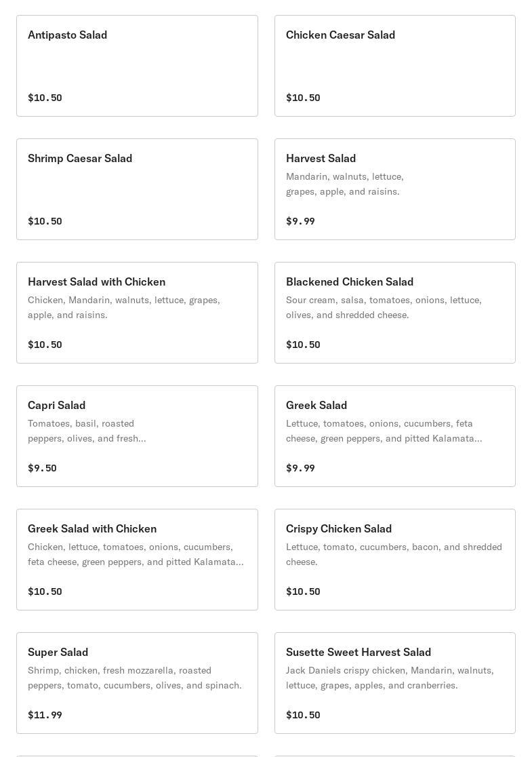
Task: Choose Greek Salad with Chicken
Action: coord(137,560)
